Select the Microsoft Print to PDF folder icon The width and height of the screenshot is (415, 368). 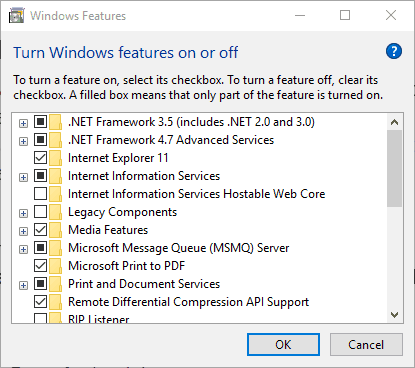(55, 266)
